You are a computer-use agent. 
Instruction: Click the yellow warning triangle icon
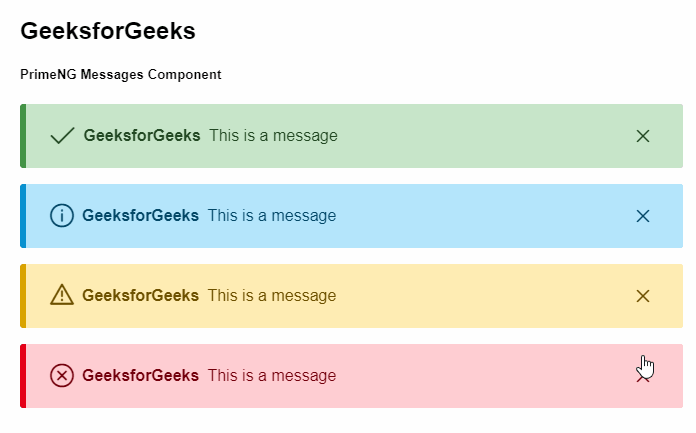pos(62,295)
